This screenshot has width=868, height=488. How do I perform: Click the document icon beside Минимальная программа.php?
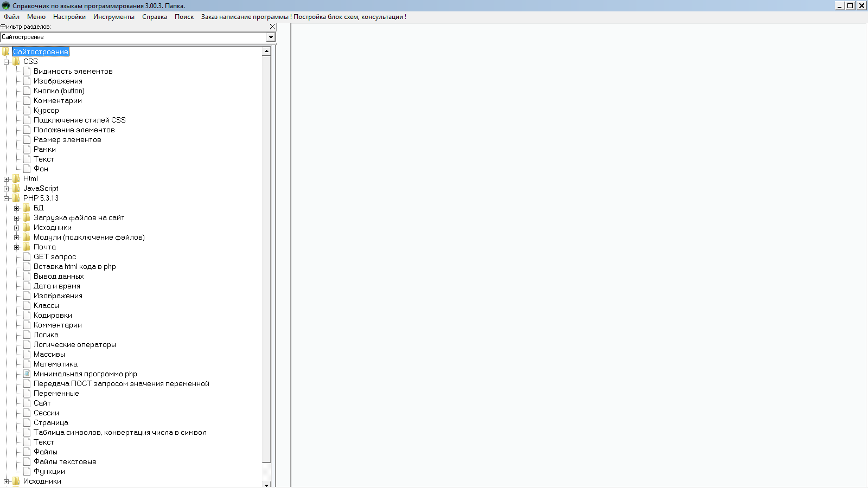pyautogui.click(x=27, y=374)
